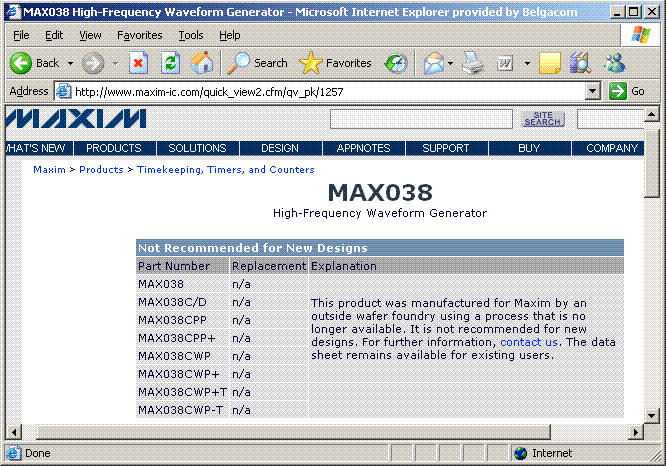Click the Replacement column header
Viewport: 666px width, 466px height.
[269, 266]
